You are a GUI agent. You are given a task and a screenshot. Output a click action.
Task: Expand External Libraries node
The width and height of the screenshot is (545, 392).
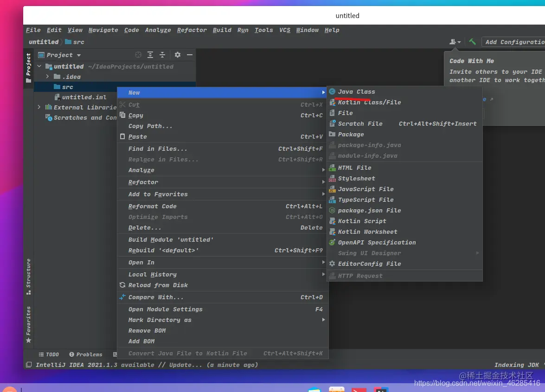39,107
